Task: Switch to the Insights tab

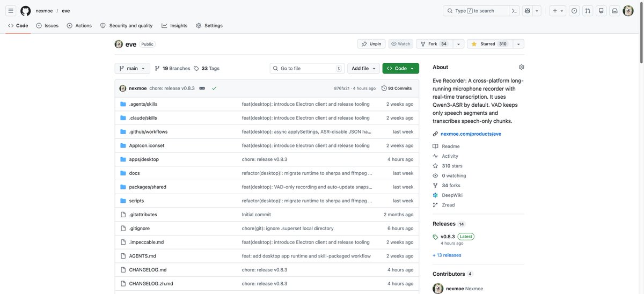Action: coord(174,26)
